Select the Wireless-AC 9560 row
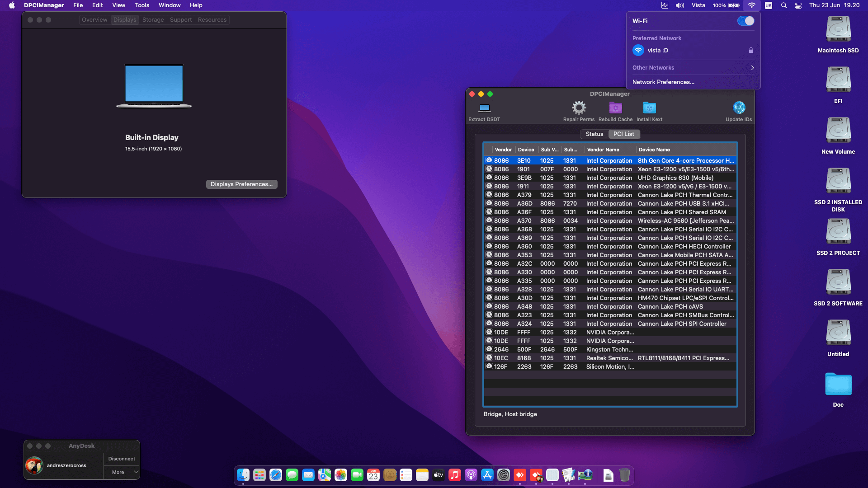 [x=610, y=221]
